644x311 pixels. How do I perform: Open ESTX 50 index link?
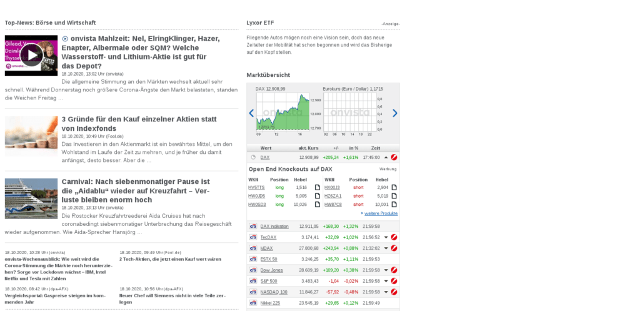pos(269,259)
